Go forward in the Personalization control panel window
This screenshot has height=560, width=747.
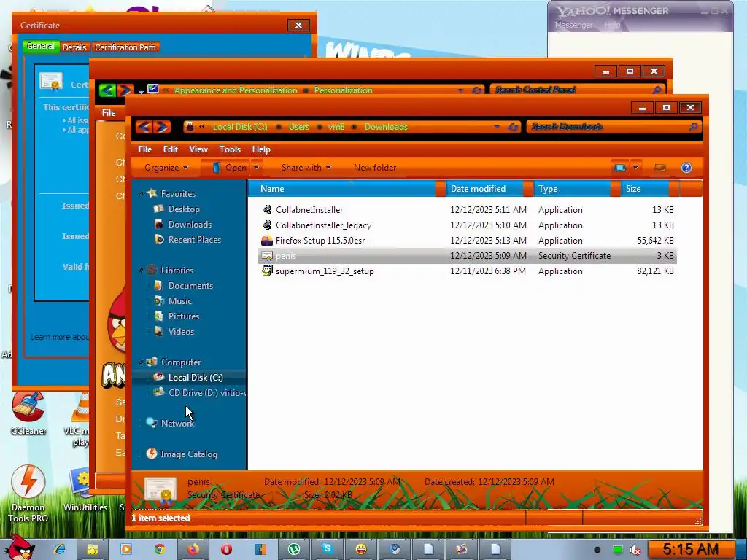(125, 90)
